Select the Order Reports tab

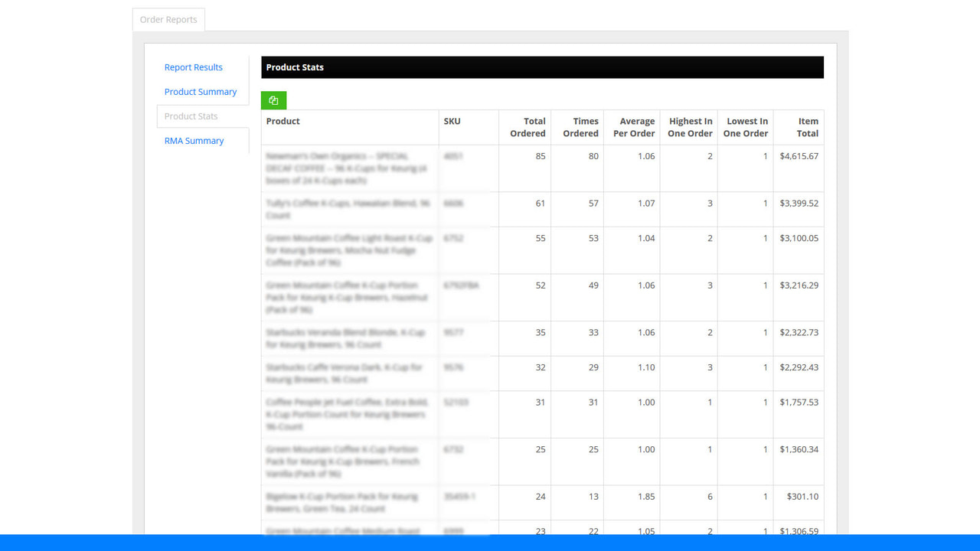tap(168, 19)
